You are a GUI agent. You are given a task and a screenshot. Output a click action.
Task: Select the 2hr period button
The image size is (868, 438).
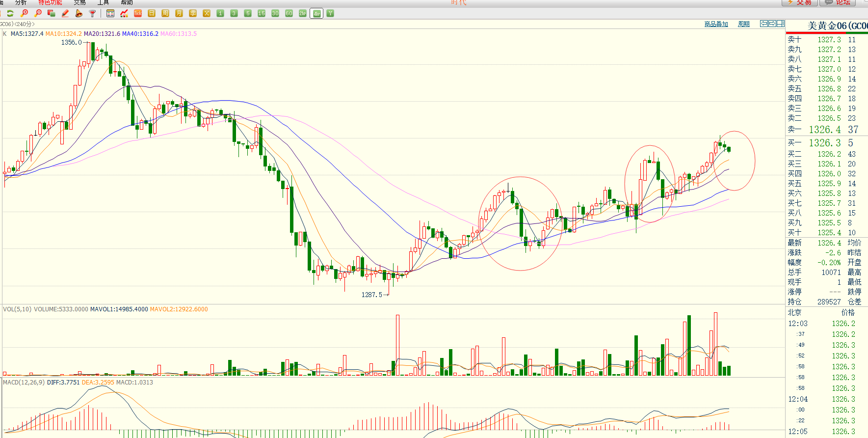(303, 13)
